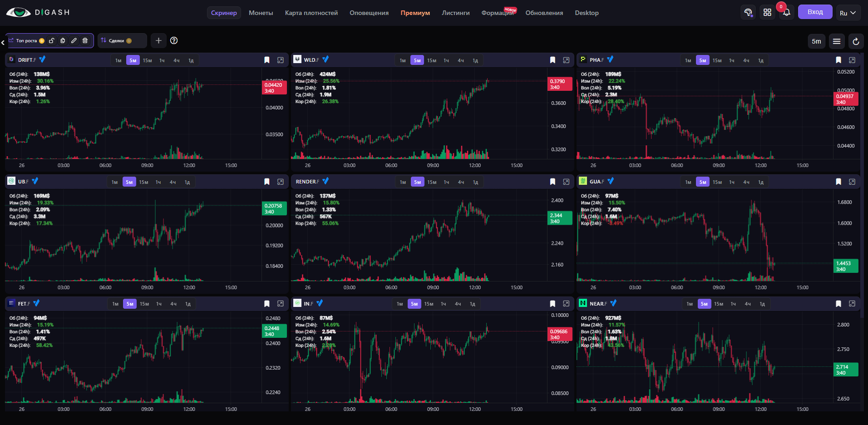Delete the Топ роста preset with trash icon
Screen dimensions: 868x425
pyautogui.click(x=85, y=40)
